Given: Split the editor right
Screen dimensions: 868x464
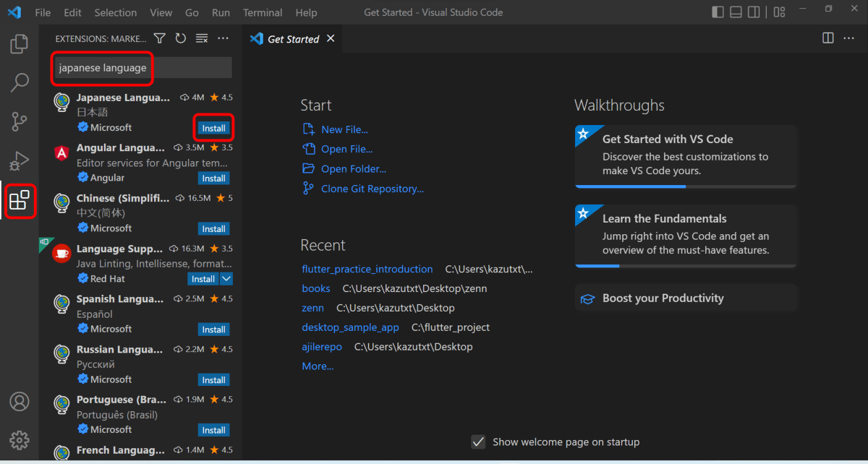Looking at the screenshot, I should [828, 38].
